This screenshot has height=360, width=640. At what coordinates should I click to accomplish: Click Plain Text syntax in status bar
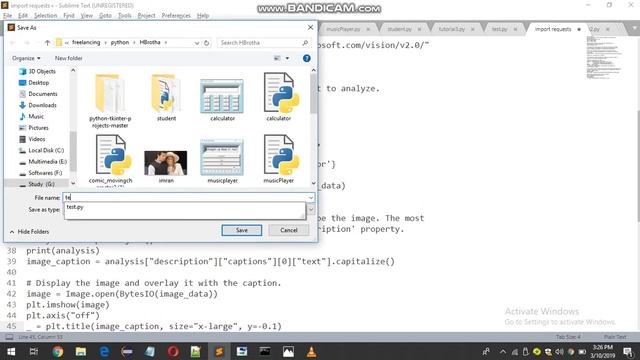(x=615, y=337)
